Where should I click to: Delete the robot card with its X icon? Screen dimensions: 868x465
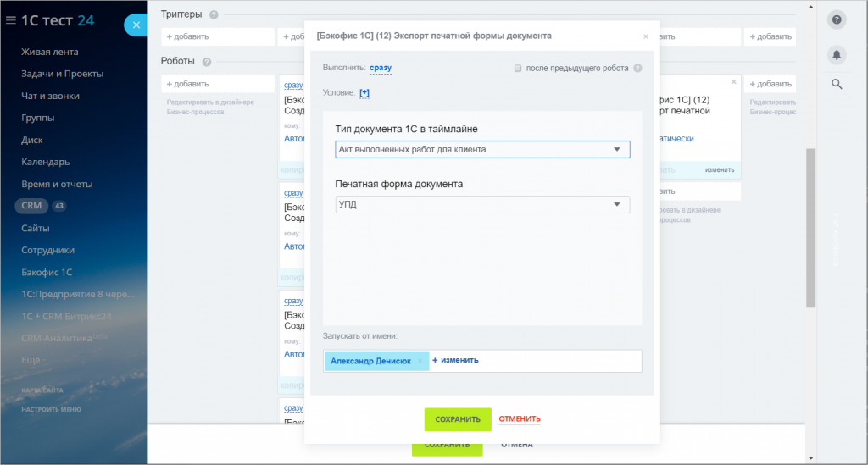point(733,82)
